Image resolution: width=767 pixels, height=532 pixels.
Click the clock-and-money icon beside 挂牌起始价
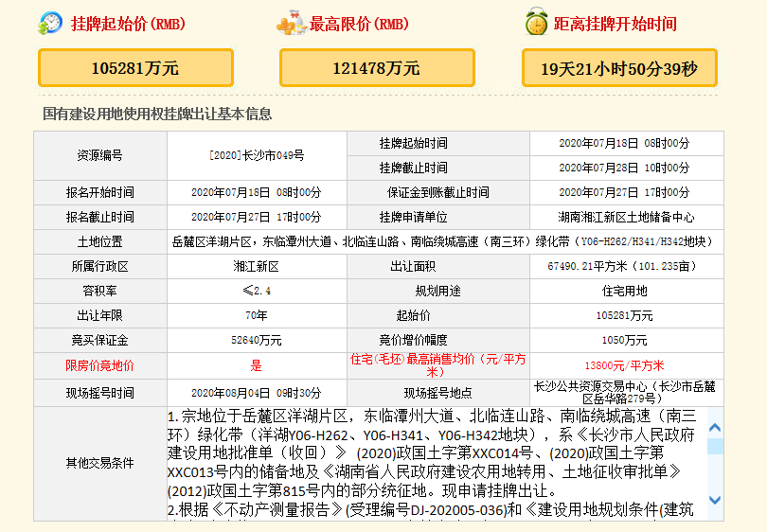(50, 23)
